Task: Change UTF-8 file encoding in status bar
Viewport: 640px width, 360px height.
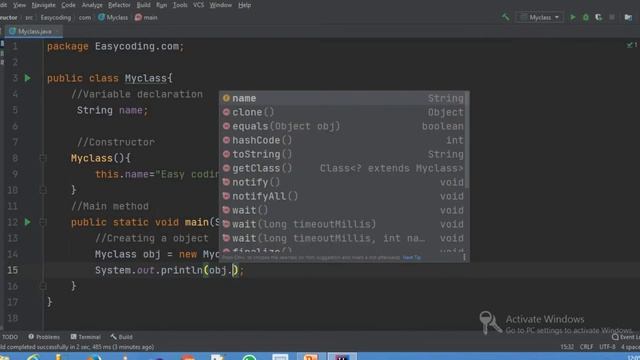Action: [x=607, y=347]
